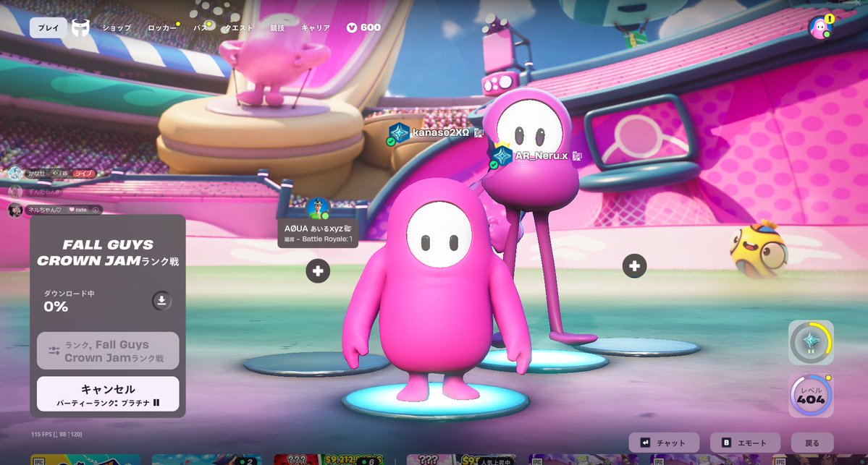
Task: Open the エモート wheel
Action: [745, 443]
